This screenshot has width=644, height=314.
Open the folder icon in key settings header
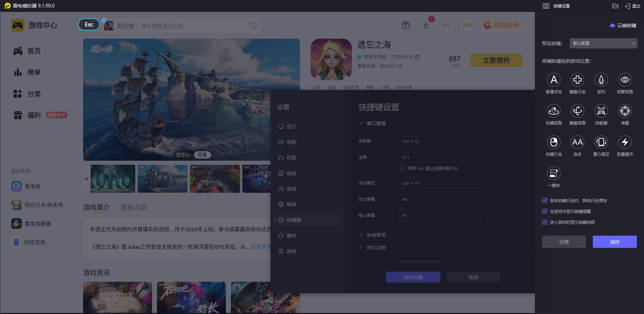coord(616,6)
